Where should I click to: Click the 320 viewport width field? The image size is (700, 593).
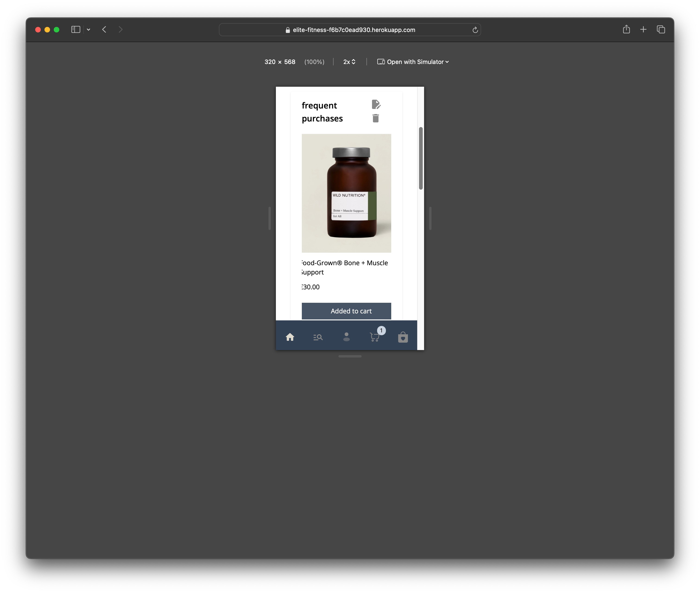coord(270,62)
